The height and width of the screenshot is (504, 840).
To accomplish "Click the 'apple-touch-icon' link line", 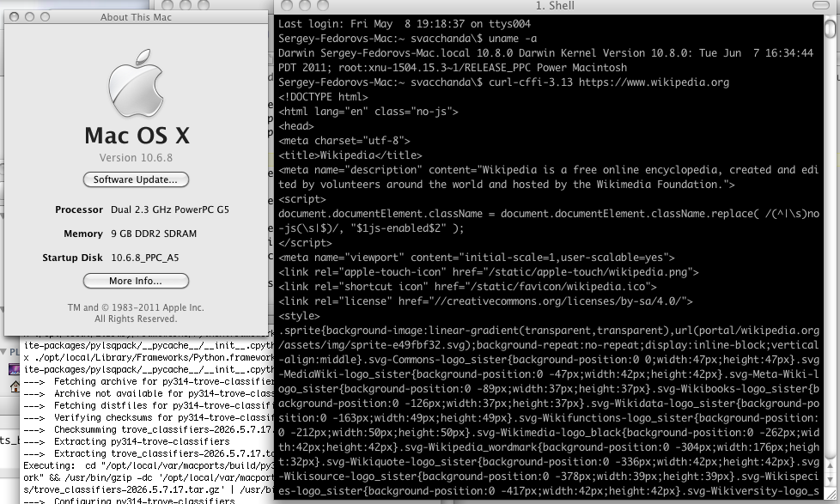I will coord(489,272).
